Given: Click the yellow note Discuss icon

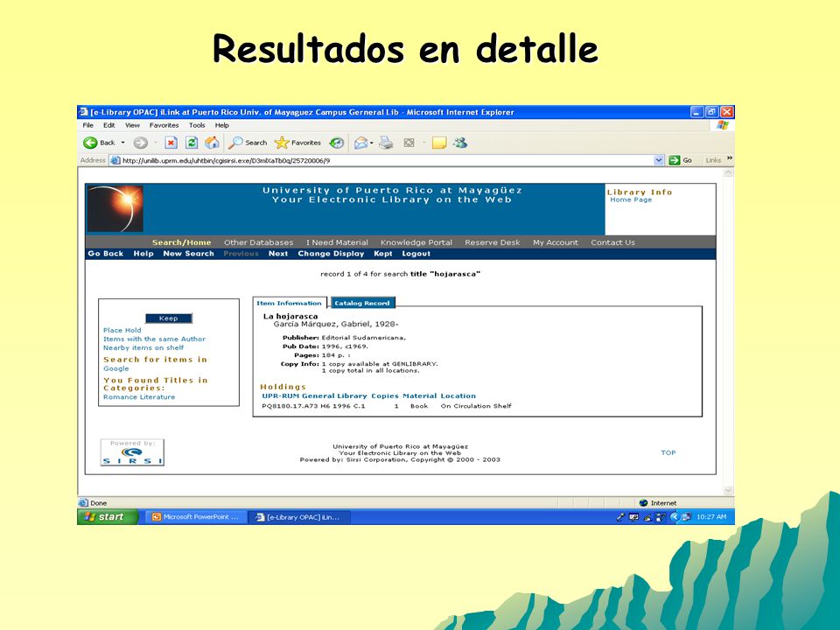Looking at the screenshot, I should tap(439, 143).
